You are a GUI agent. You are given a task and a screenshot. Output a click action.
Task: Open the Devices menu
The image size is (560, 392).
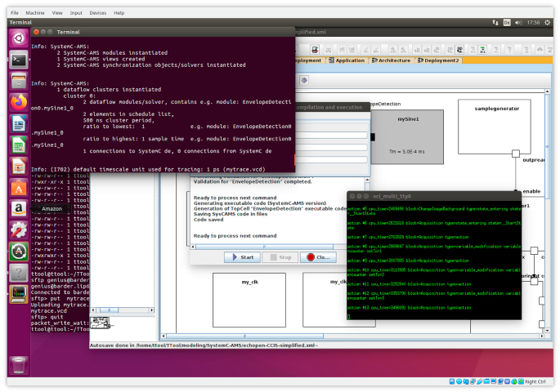[97, 13]
